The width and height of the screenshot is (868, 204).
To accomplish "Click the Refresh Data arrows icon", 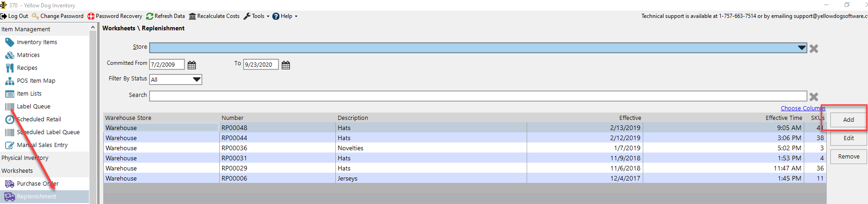I will coord(150,16).
